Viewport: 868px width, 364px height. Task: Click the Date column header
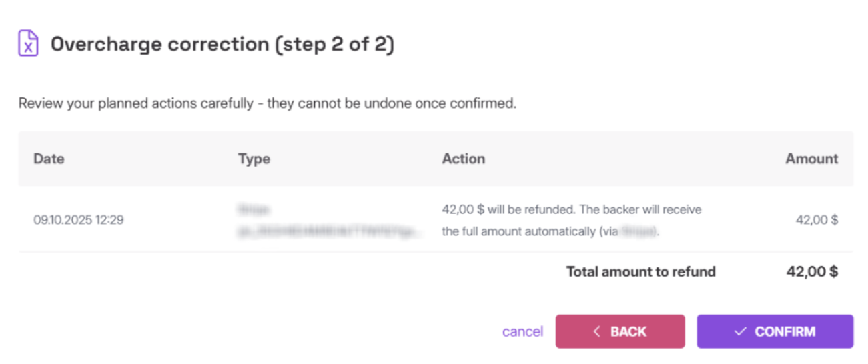pyautogui.click(x=49, y=159)
